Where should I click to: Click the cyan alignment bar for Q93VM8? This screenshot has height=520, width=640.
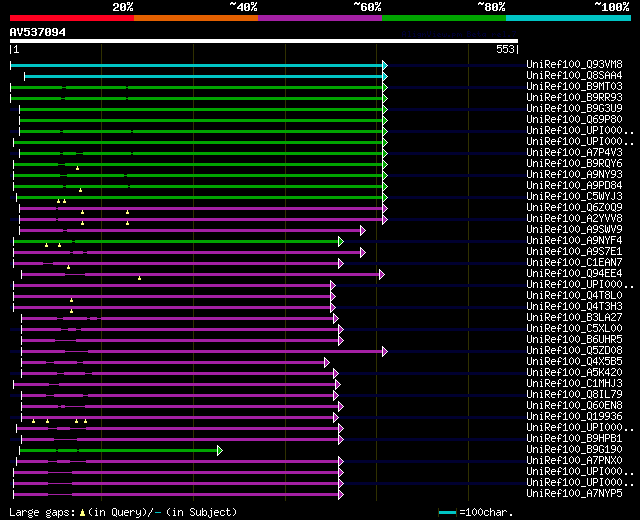[x=196, y=65]
